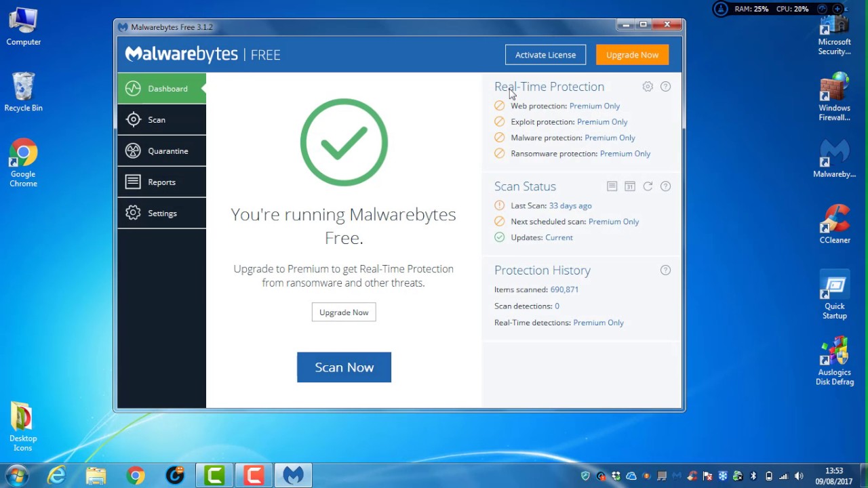This screenshot has height=488, width=868.
Task: Click Scan detections value 0
Action: click(x=557, y=306)
